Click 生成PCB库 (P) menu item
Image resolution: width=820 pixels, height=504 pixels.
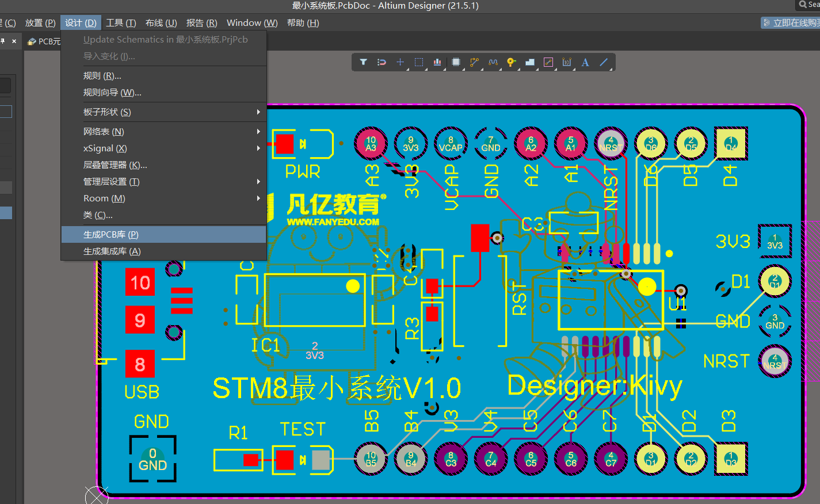click(x=163, y=235)
